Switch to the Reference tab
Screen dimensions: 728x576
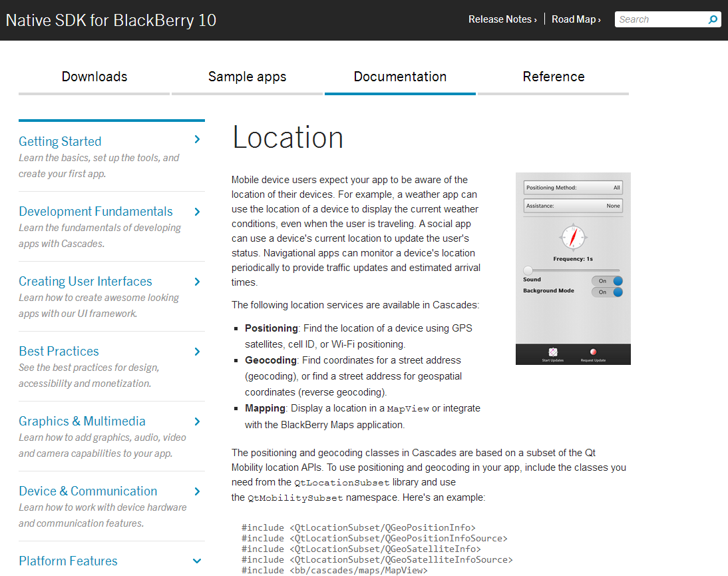[554, 77]
